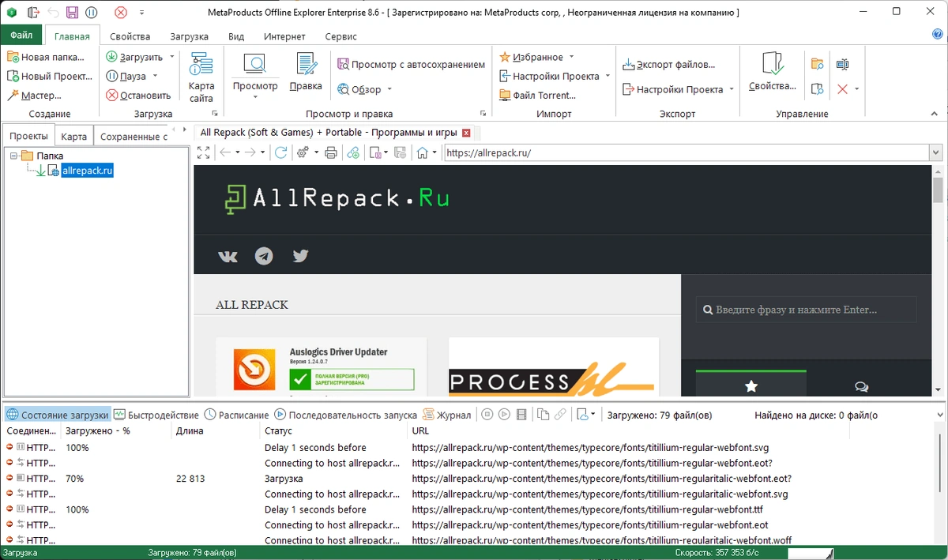Click the exit door icon in the title bar

[x=32, y=12]
